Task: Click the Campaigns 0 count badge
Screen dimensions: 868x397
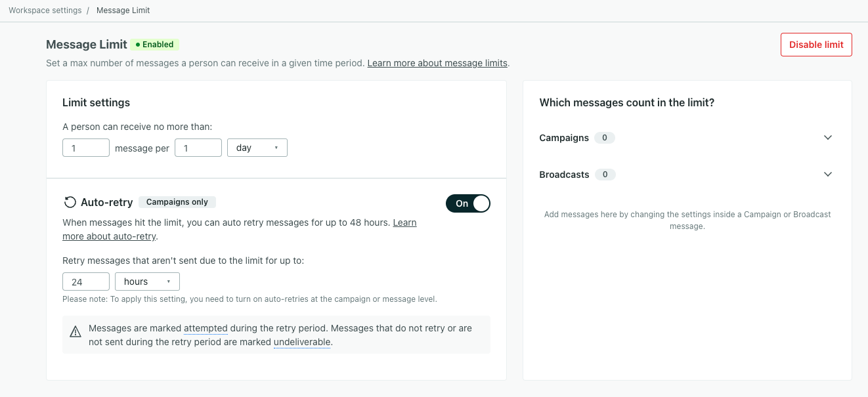Action: pos(605,138)
